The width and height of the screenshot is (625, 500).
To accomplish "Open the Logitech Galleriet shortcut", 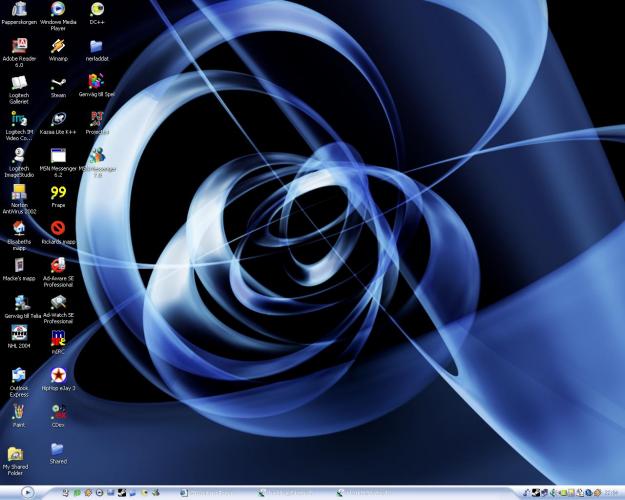I will [19, 83].
